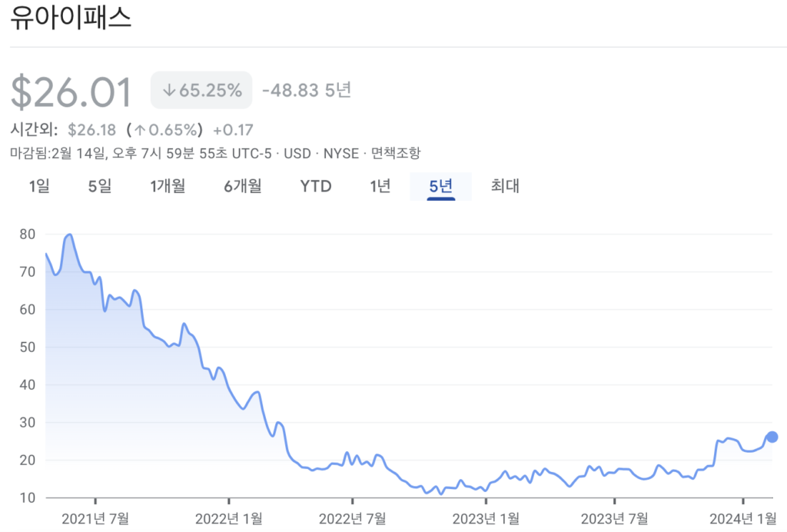Display the 최대 all-time chart
This screenshot has height=532, width=787.
point(504,186)
